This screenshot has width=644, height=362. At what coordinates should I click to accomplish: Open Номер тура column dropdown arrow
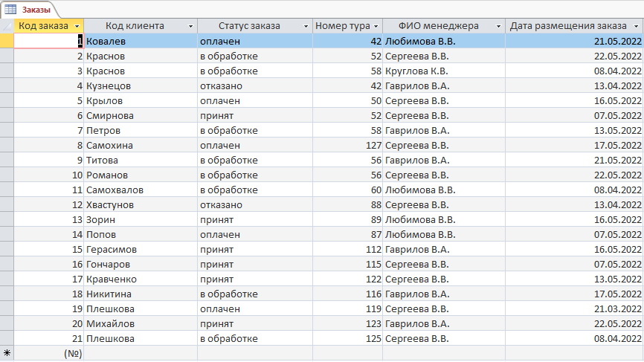[376, 26]
